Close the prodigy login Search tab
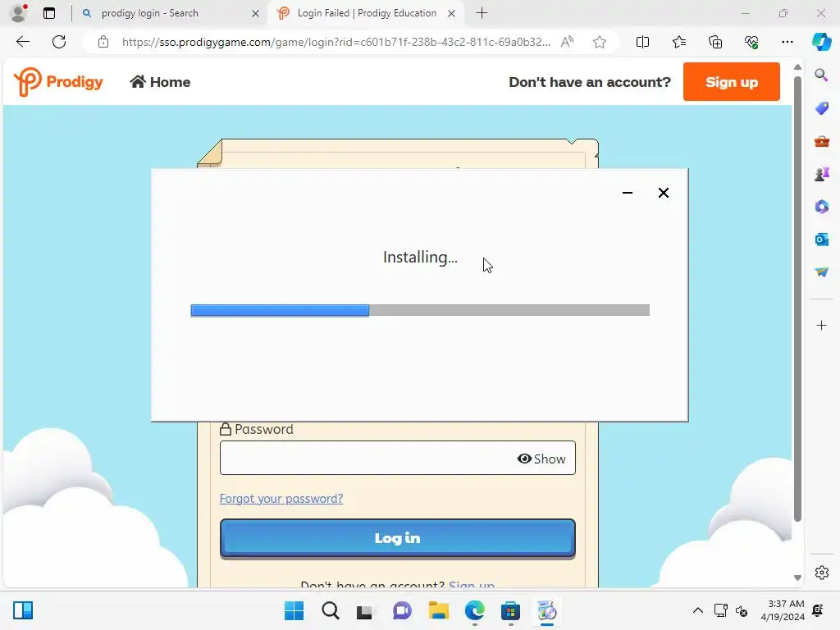 pos(256,13)
